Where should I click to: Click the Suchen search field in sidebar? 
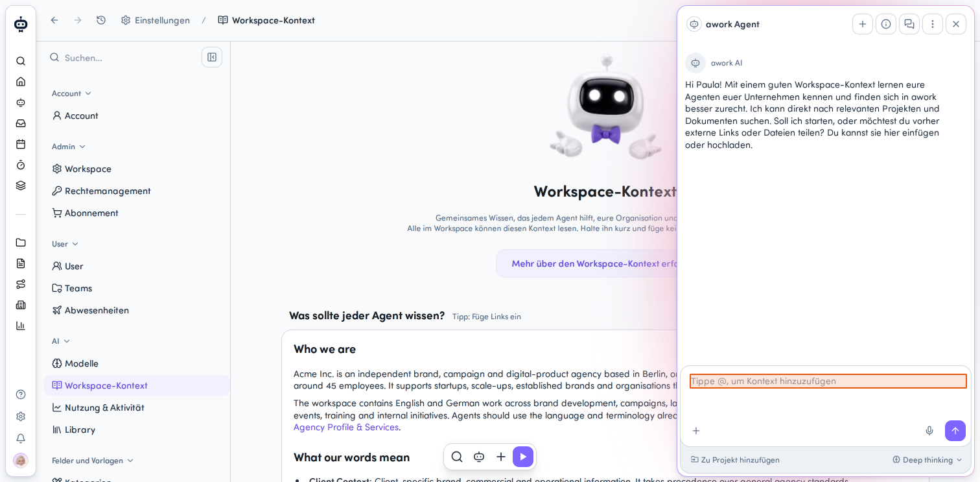tap(123, 58)
